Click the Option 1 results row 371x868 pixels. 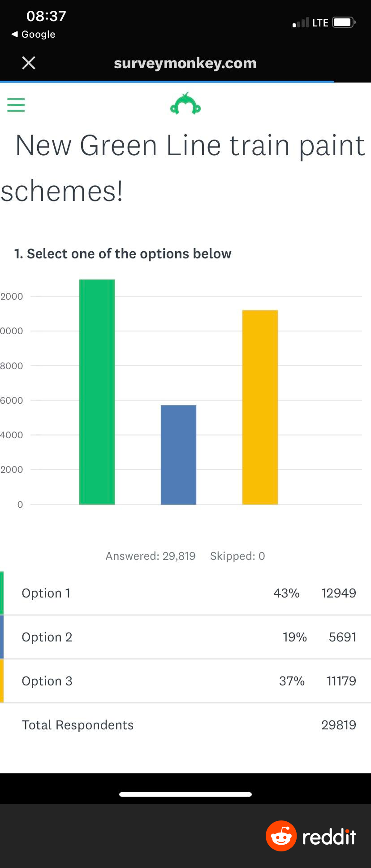185,593
